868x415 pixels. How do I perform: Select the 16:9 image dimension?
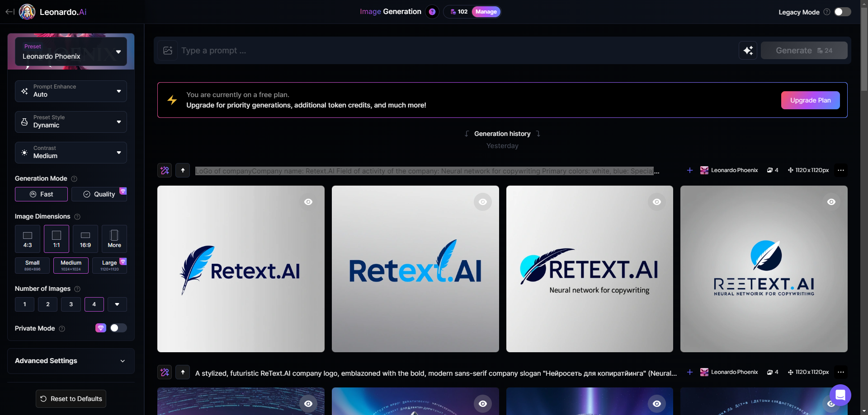point(85,238)
